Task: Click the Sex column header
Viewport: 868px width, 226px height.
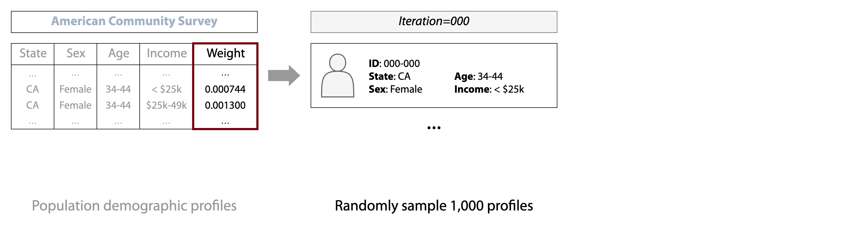Action: click(x=75, y=53)
